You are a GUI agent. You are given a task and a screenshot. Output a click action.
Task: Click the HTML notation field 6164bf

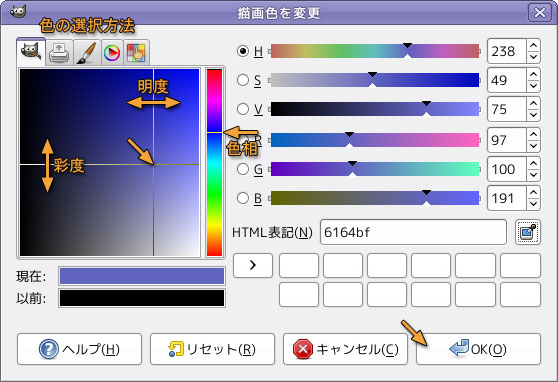413,232
